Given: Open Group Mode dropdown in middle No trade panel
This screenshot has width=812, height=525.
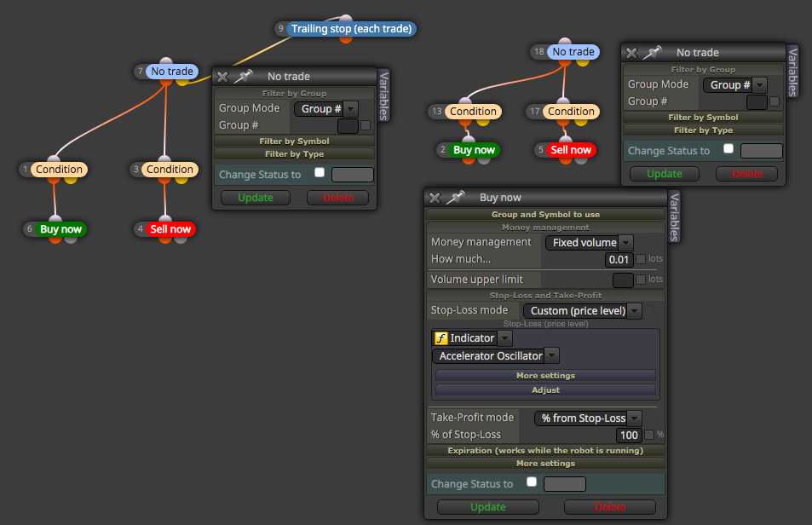Looking at the screenshot, I should pos(326,109).
